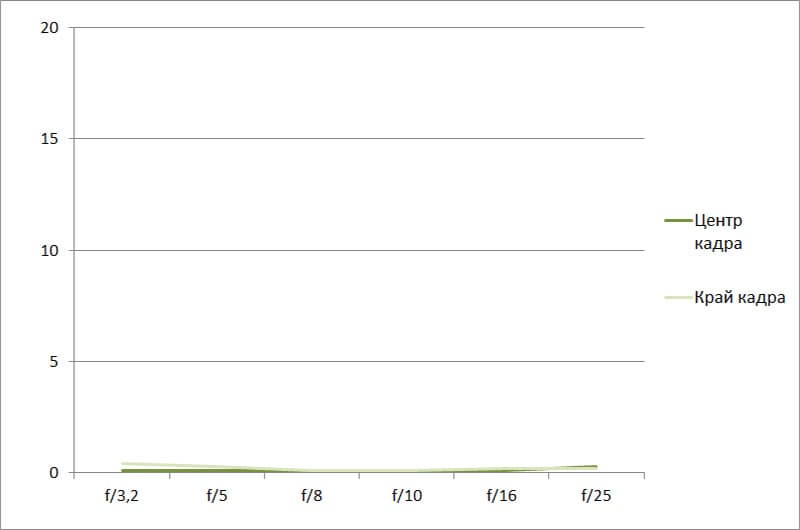Select the f/8 label on the horizontal axis
The width and height of the screenshot is (800, 530).
coord(311,495)
